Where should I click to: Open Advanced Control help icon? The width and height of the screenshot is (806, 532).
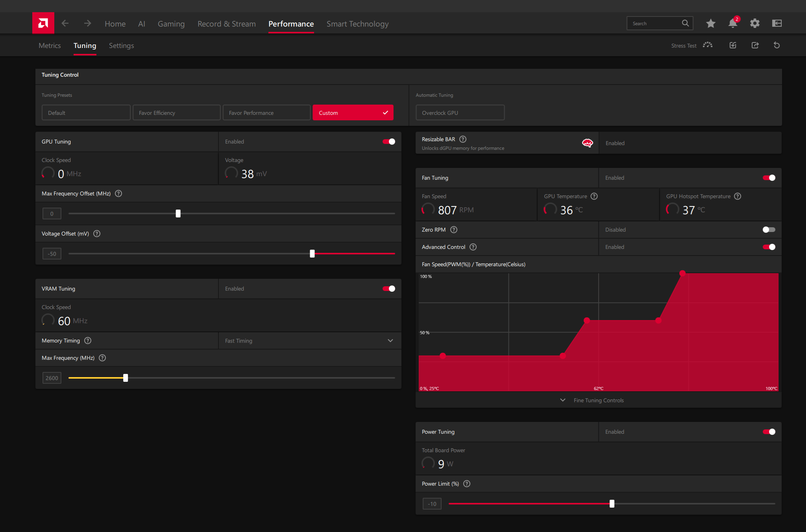(x=473, y=247)
